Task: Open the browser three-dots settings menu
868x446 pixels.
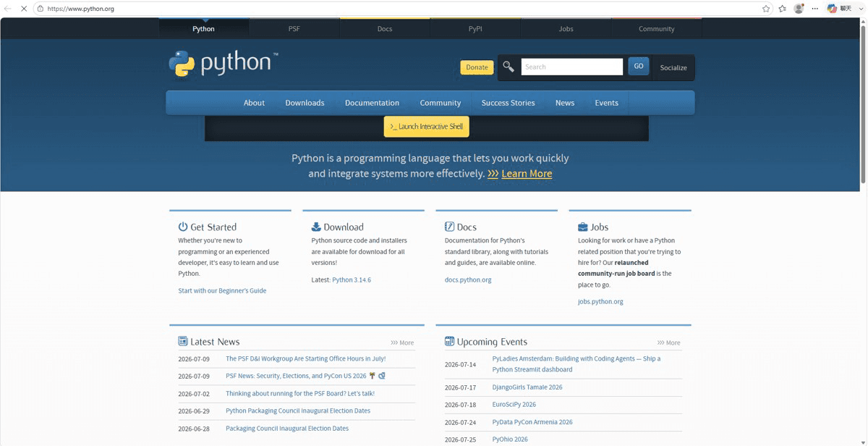Action: (x=814, y=9)
